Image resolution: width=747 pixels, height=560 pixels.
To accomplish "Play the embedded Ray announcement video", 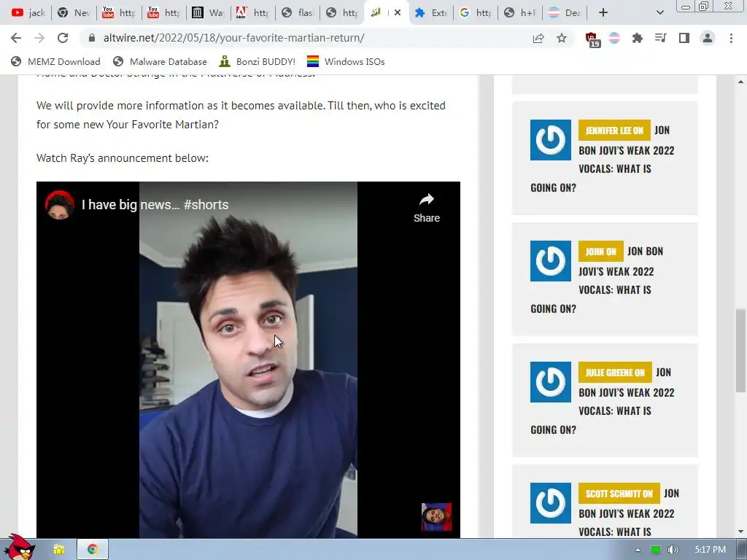I will [x=248, y=360].
